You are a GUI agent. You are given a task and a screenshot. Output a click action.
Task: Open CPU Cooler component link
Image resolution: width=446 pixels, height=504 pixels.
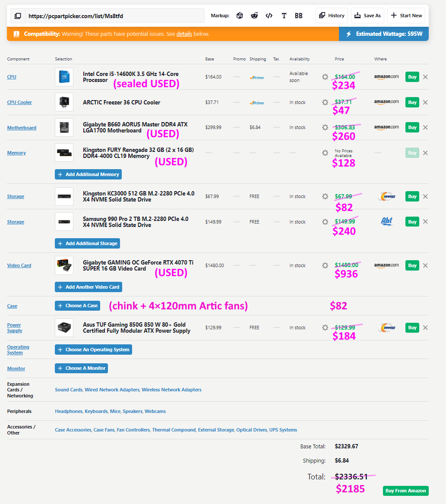19,102
